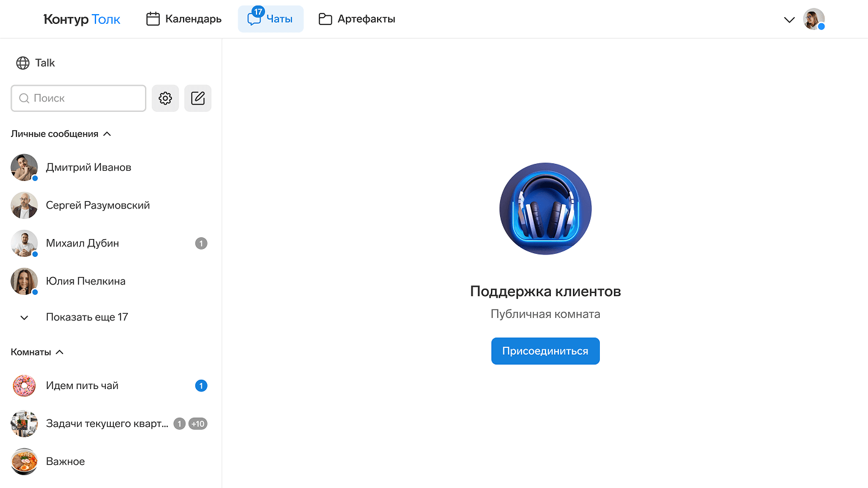Open the profile dropdown arrow
868x488 pixels.
[789, 20]
